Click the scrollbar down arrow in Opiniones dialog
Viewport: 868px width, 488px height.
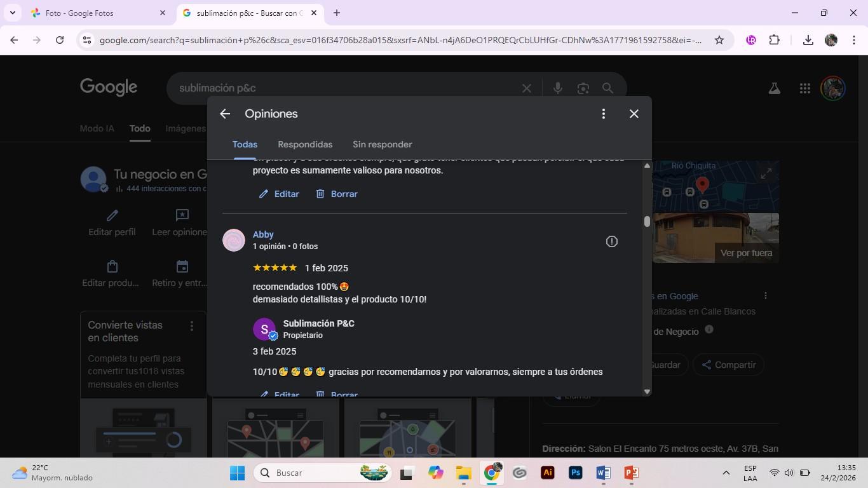pyautogui.click(x=647, y=391)
